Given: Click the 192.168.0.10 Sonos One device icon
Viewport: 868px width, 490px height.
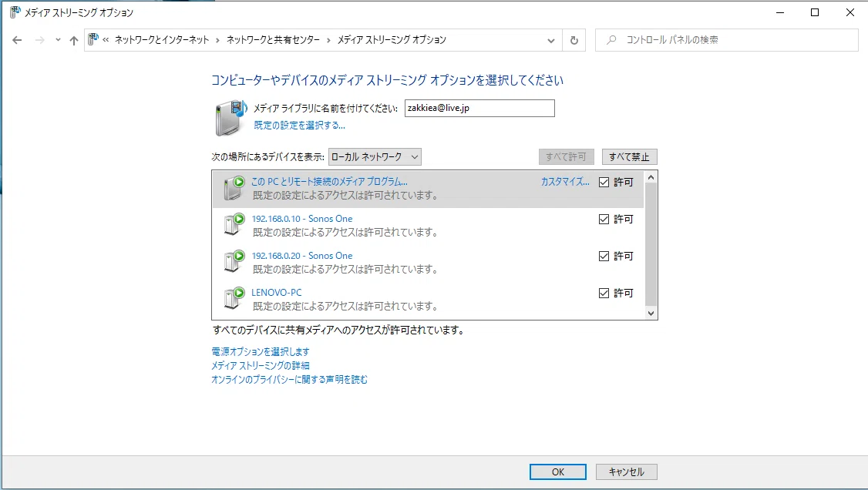Looking at the screenshot, I should tap(234, 224).
